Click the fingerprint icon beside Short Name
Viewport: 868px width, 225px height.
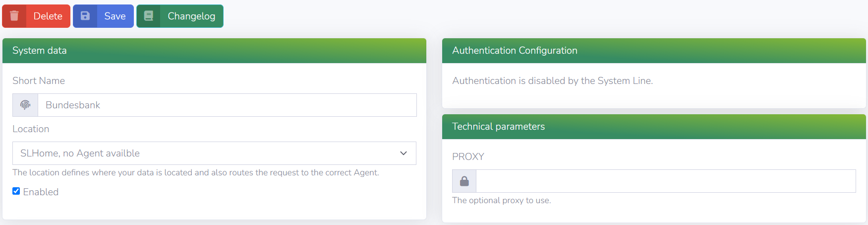[25, 105]
